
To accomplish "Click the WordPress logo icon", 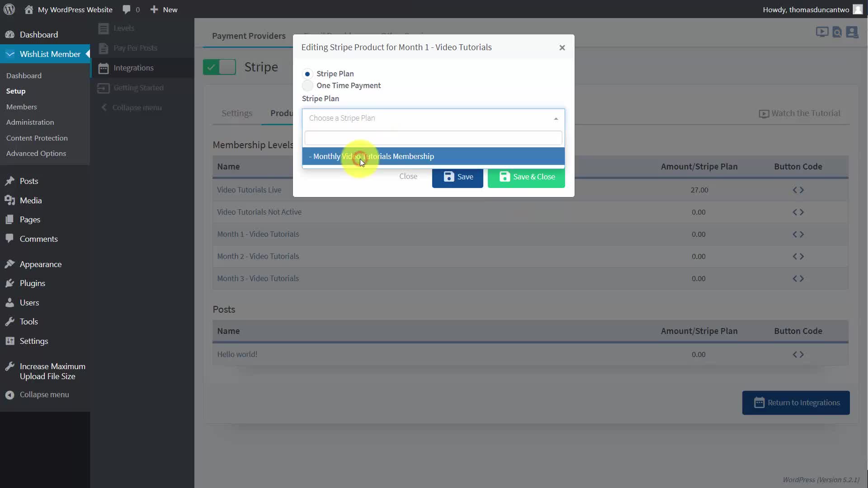I will [x=9, y=9].
